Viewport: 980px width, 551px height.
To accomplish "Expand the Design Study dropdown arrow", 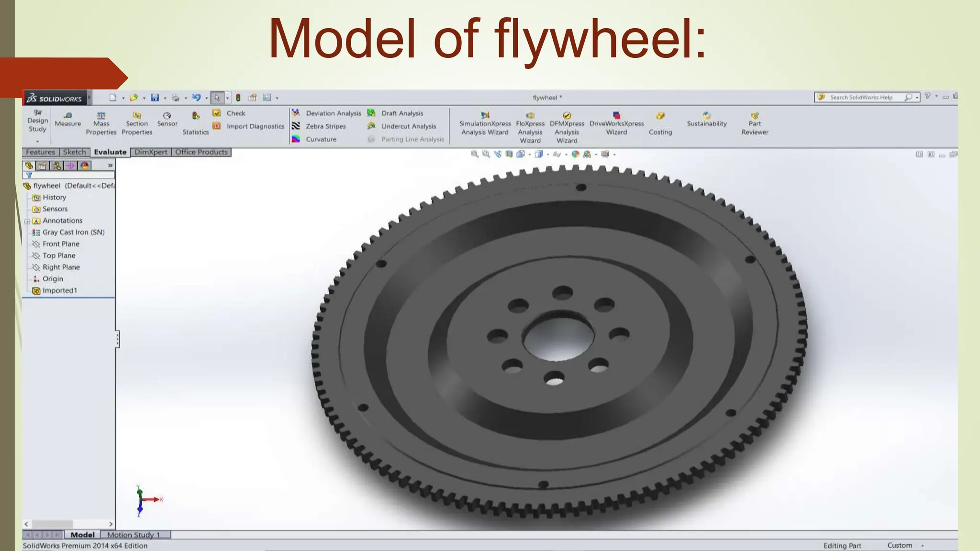I will point(37,142).
